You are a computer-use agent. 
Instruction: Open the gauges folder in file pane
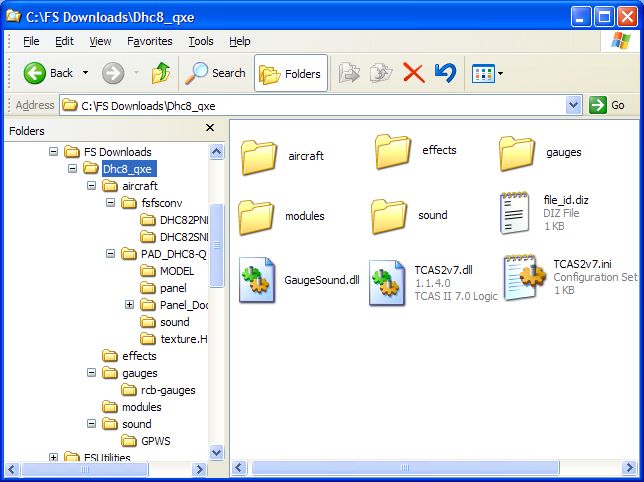tap(518, 153)
